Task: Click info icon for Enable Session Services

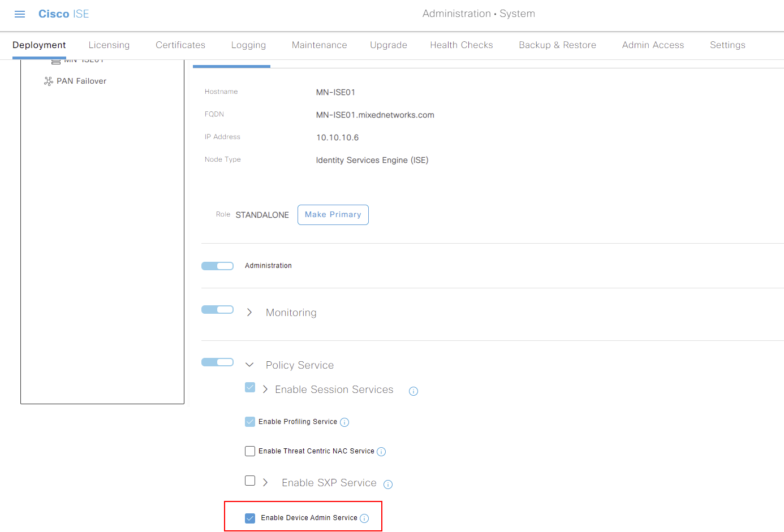Action: (x=413, y=391)
